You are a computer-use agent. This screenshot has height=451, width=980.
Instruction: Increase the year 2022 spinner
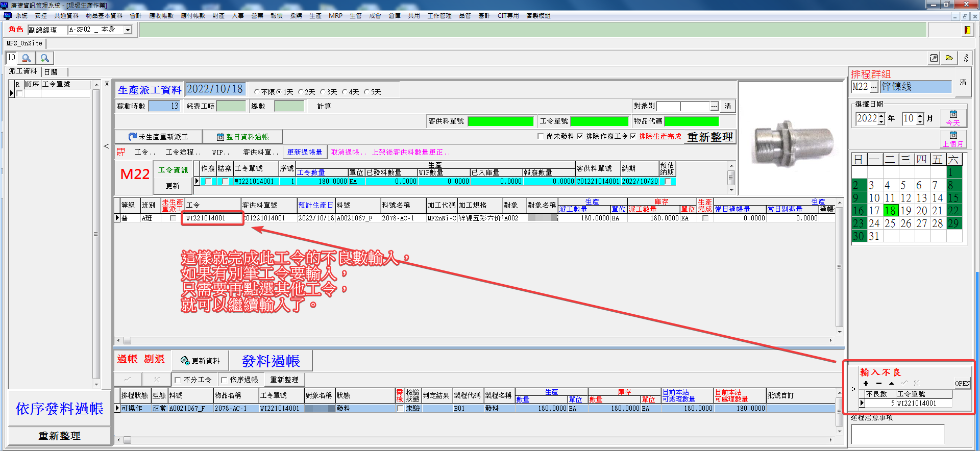click(881, 116)
